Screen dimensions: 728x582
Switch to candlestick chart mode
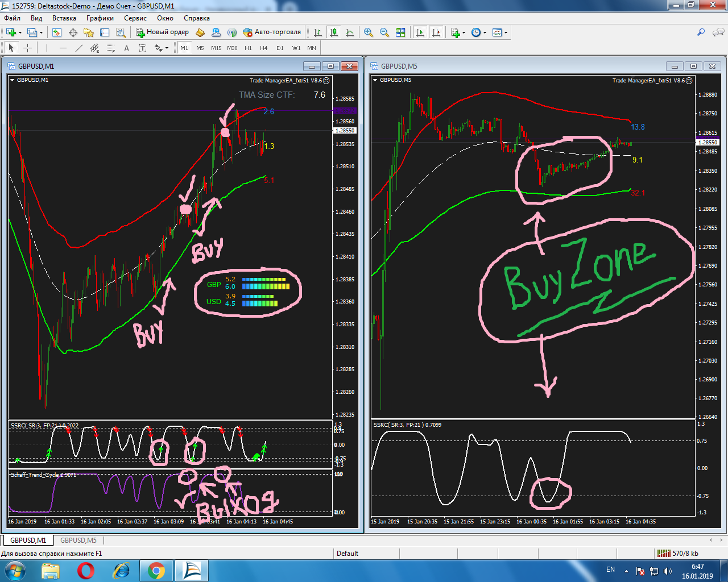tap(334, 32)
